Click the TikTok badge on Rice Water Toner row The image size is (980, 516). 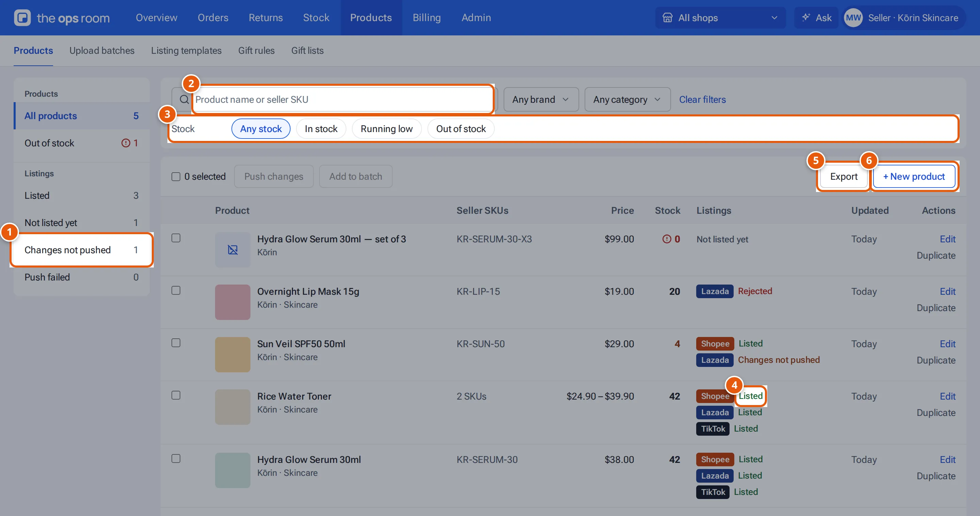click(713, 429)
